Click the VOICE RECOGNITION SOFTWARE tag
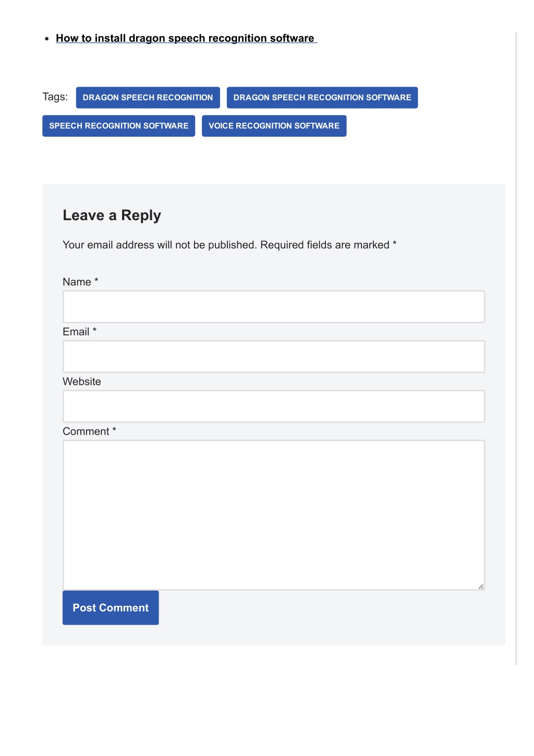 [x=274, y=126]
